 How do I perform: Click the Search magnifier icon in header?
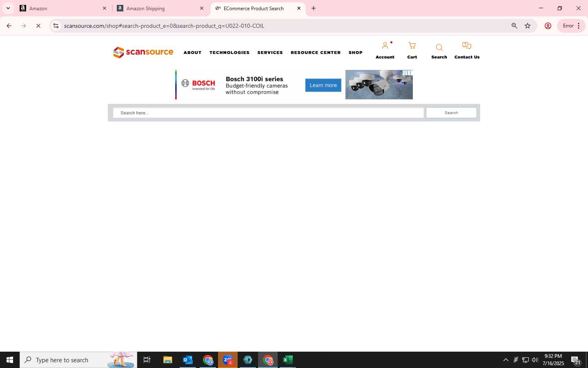click(x=439, y=47)
